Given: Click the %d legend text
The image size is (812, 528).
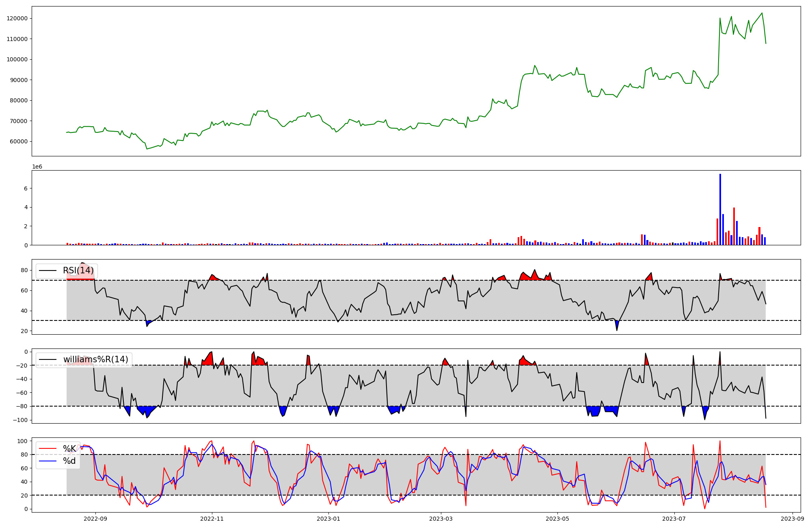Looking at the screenshot, I should (x=69, y=461).
